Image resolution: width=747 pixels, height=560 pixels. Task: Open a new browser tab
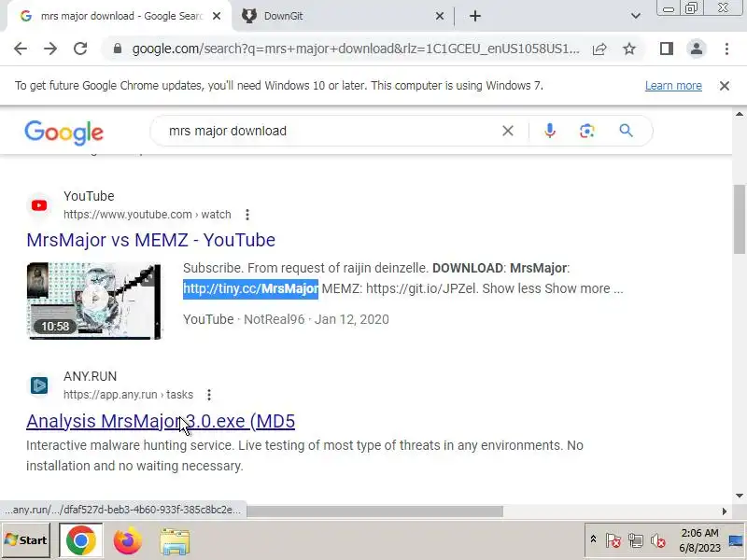[x=475, y=16]
